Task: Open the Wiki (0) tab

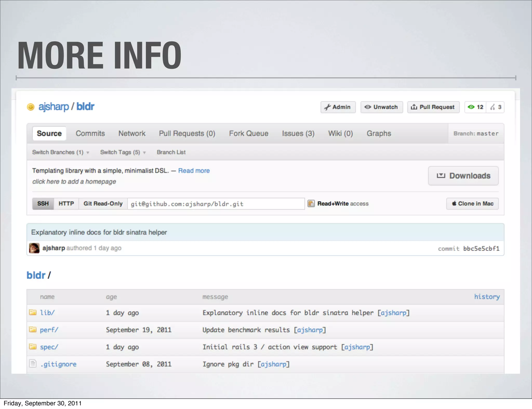Action: tap(341, 133)
